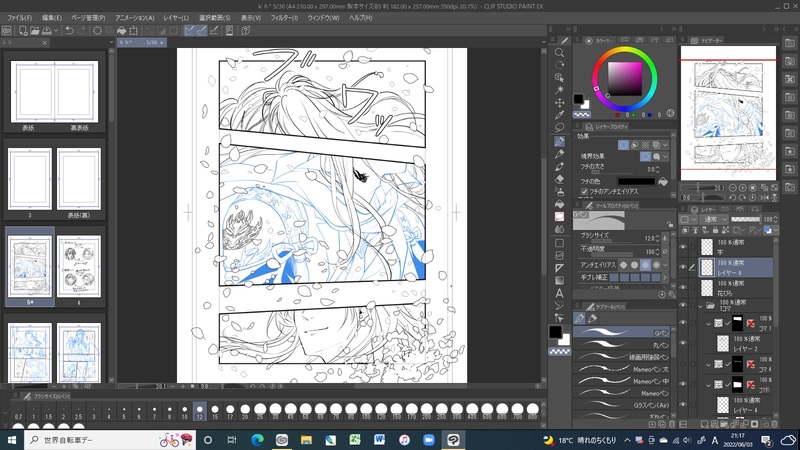Toggle Snap to Grid in command bar
The height and width of the screenshot is (450, 800).
pyautogui.click(x=214, y=31)
